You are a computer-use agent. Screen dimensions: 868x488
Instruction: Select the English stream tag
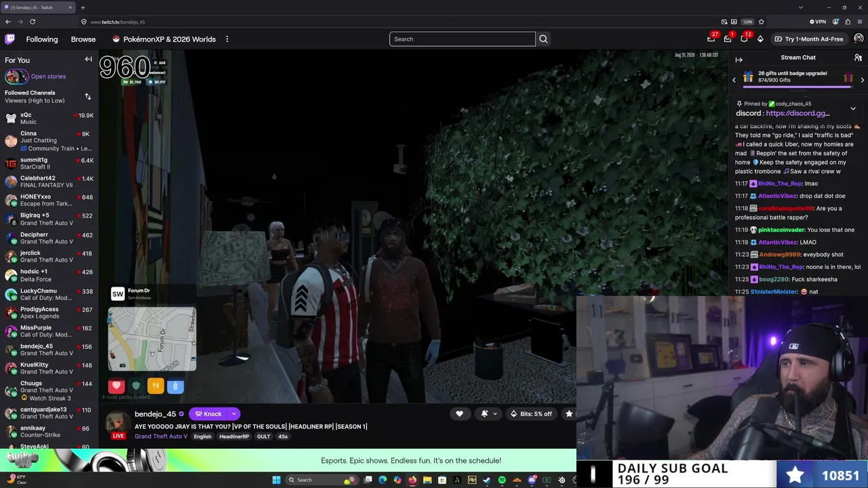203,436
